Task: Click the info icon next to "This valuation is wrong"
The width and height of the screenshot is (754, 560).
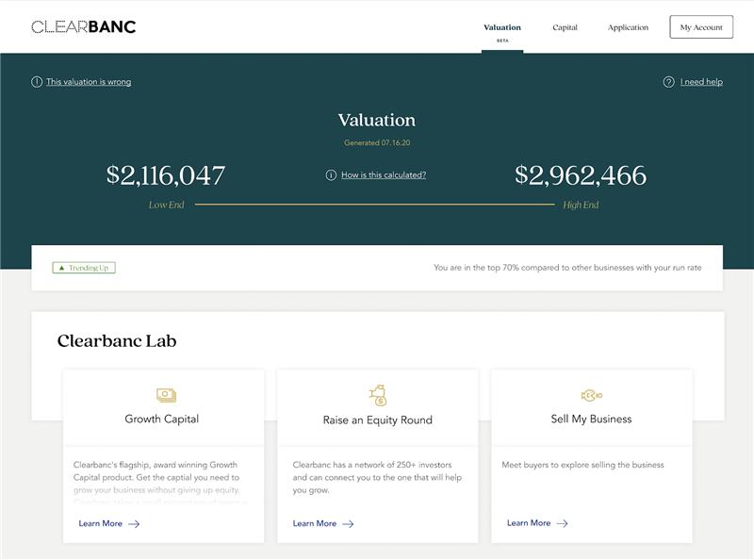Action: [x=38, y=82]
